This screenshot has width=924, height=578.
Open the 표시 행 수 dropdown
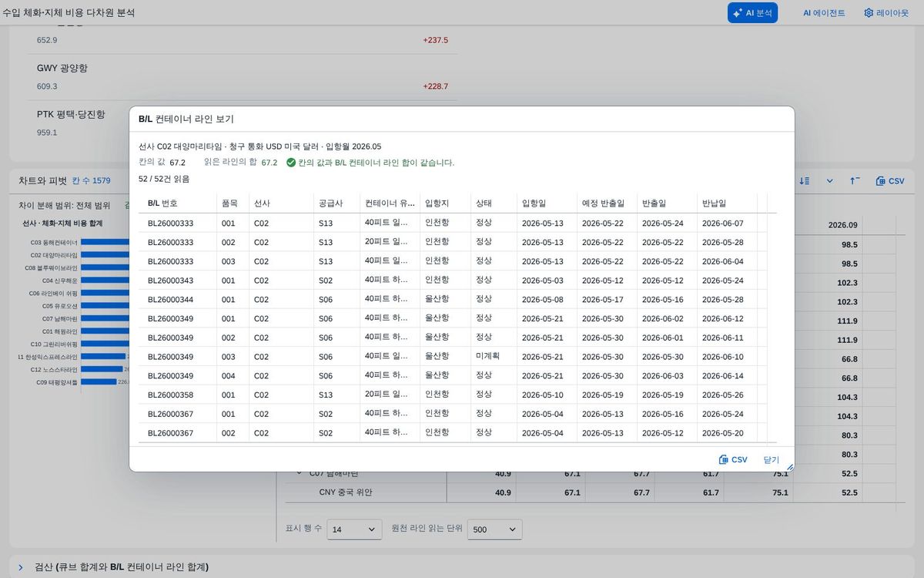(x=354, y=529)
